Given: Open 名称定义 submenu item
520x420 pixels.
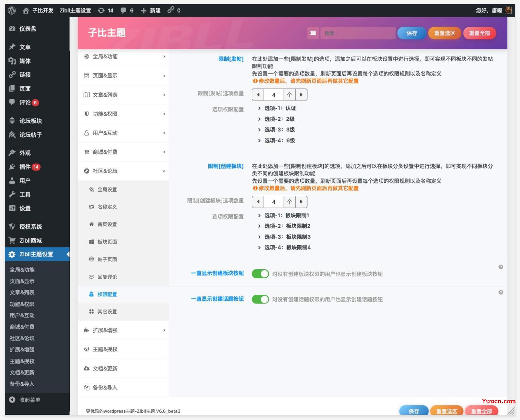Looking at the screenshot, I should [123, 207].
